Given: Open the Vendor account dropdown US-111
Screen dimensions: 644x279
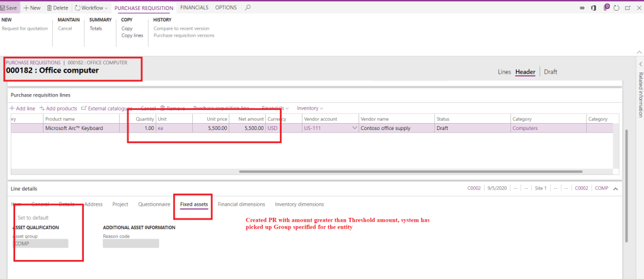Looking at the screenshot, I should (x=354, y=128).
